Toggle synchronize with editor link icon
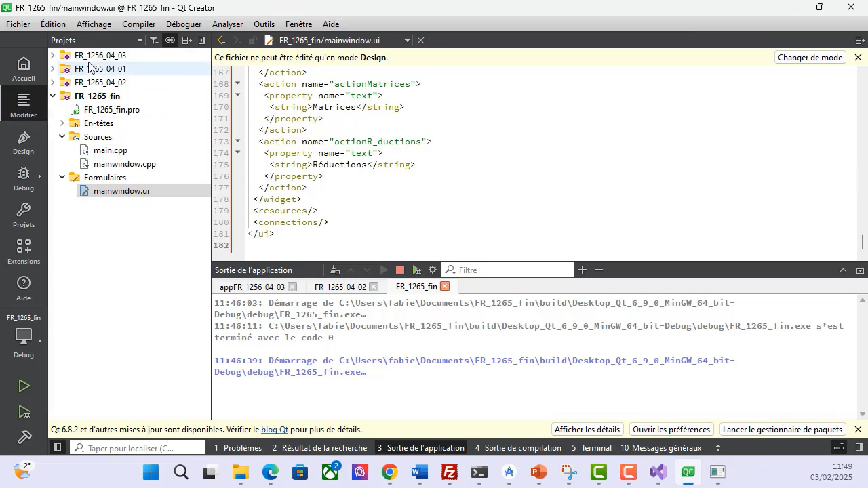 tap(170, 41)
